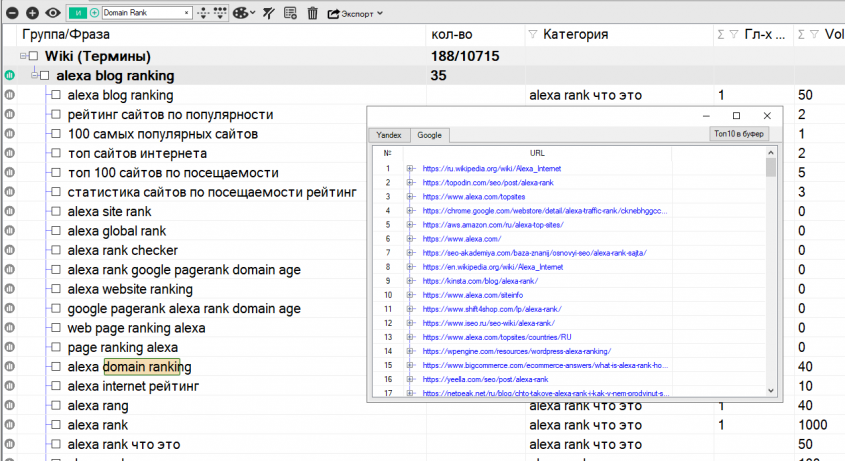Switch to the Yandex tab
Image resolution: width=845 pixels, height=461 pixels.
387,134
